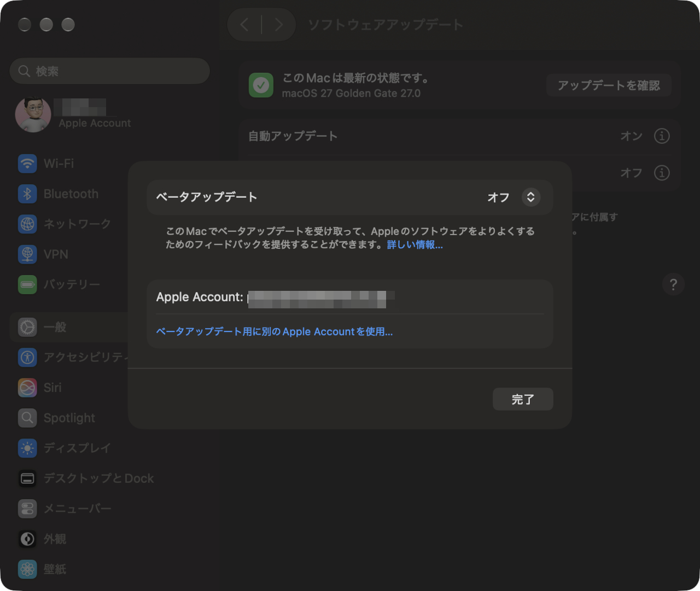Click the macOS 27 Golden Gate 27.0 text
Screen dimensions: 700x591
click(351, 93)
